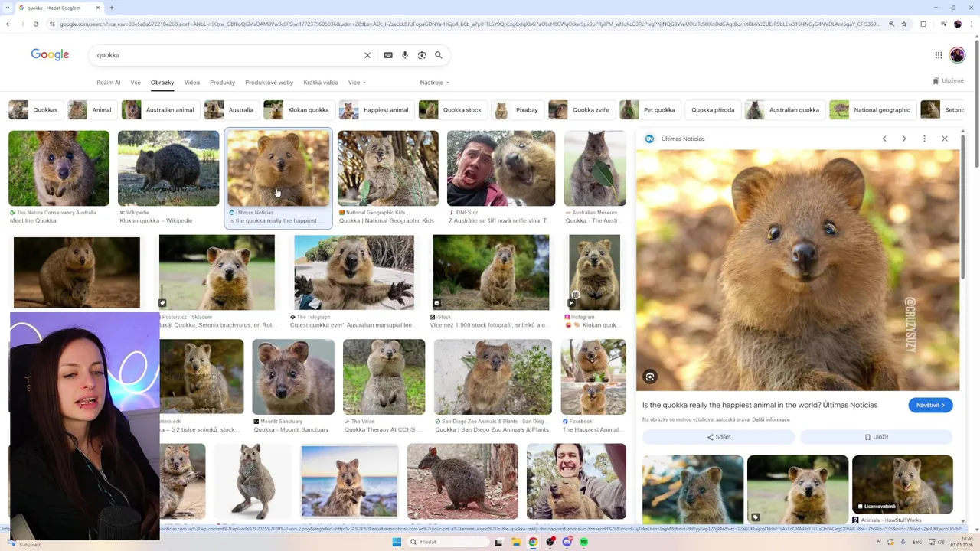Switch to the Krátká videa tab
This screenshot has width=980, height=551.
tap(321, 83)
